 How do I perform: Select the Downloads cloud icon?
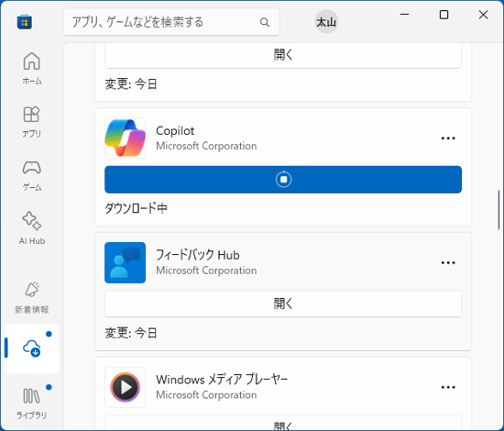click(x=31, y=348)
